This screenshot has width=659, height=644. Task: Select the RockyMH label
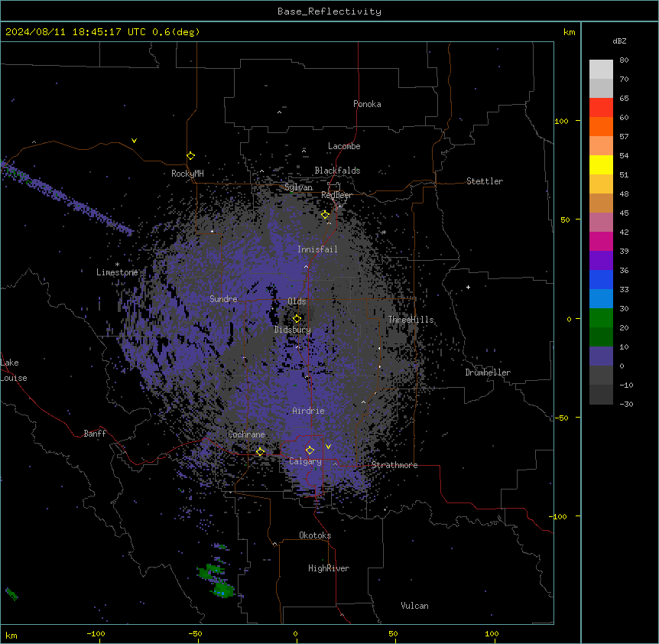click(x=187, y=173)
